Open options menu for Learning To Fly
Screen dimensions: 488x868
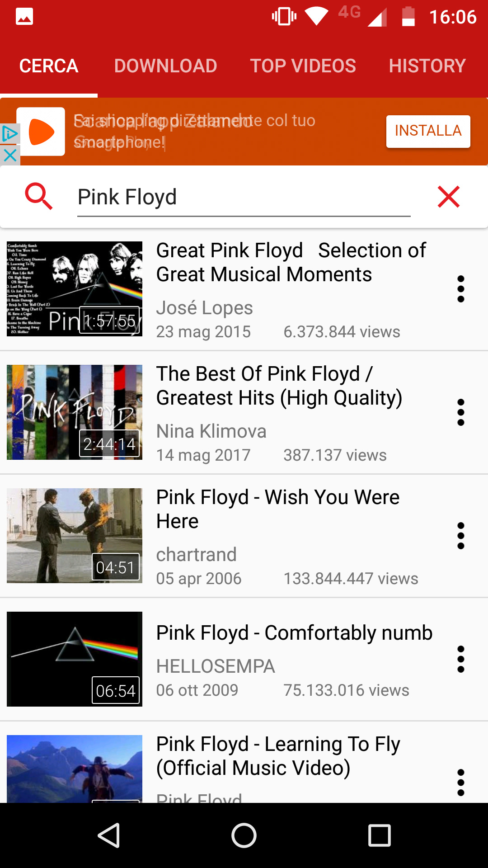(460, 783)
